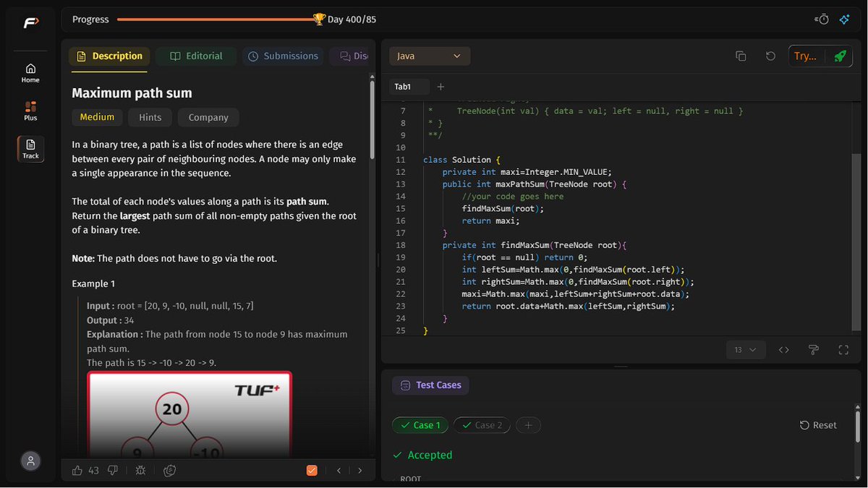Switch to the Editorial tab
The height and width of the screenshot is (488, 868).
point(196,56)
